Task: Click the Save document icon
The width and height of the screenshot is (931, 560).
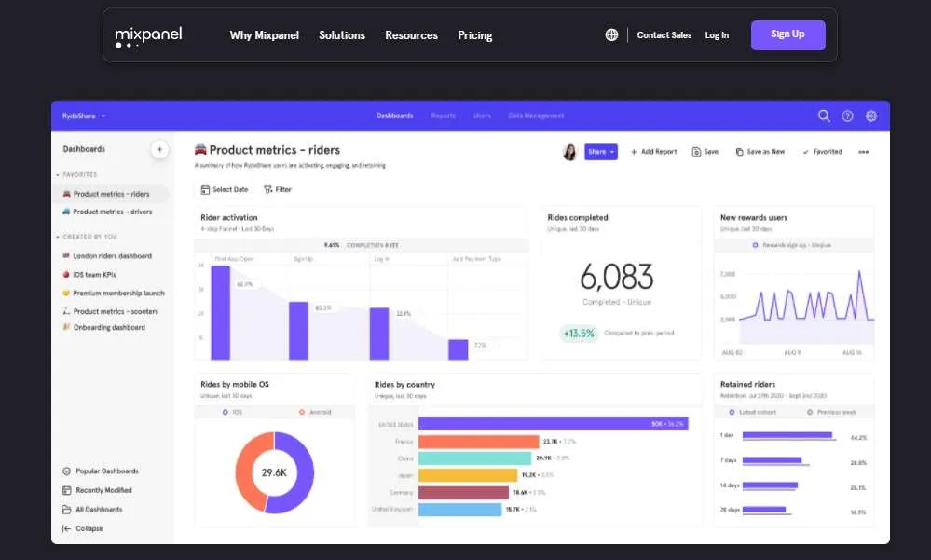Action: (696, 152)
